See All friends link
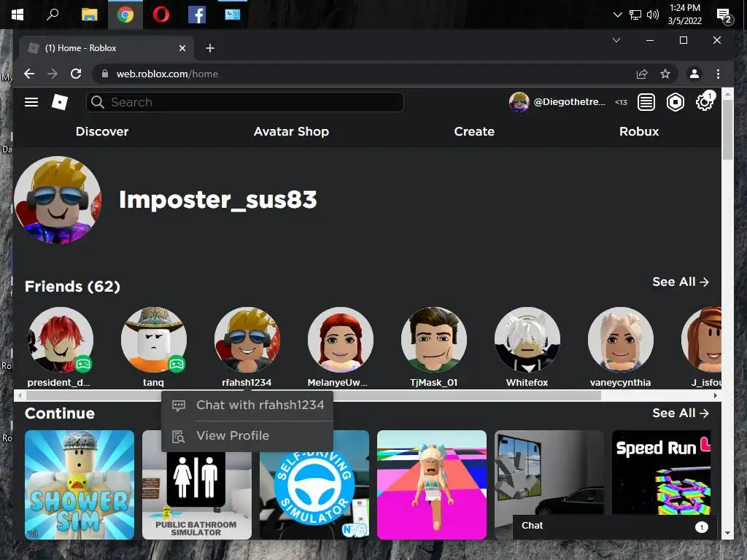This screenshot has width=747, height=560. 681,282
